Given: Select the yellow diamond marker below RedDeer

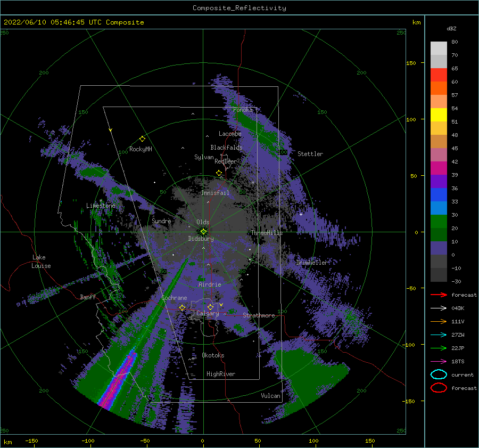Looking at the screenshot, I should click(x=219, y=173).
